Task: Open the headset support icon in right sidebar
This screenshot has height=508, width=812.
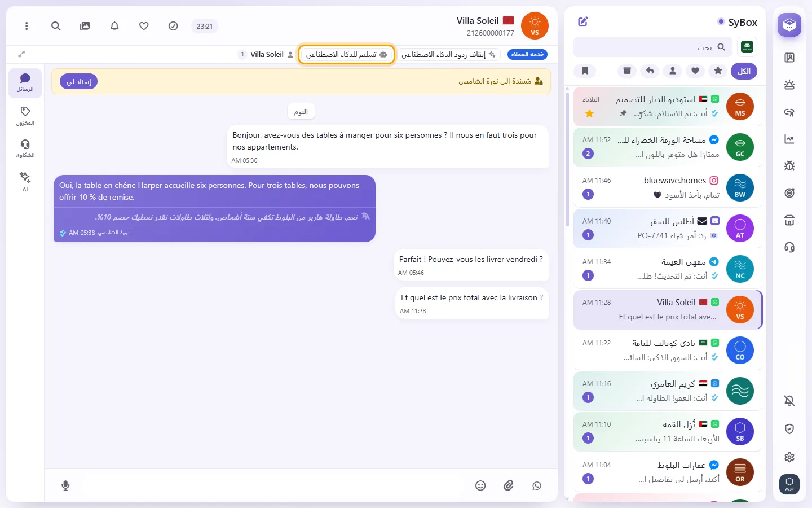Action: 789,247
